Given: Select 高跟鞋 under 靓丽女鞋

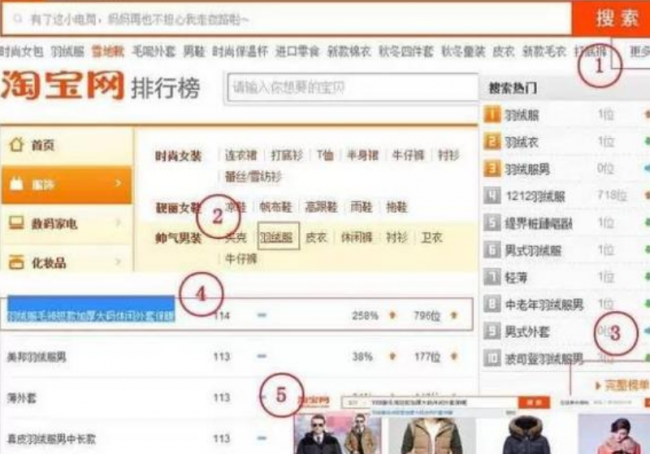Looking at the screenshot, I should point(321,206).
